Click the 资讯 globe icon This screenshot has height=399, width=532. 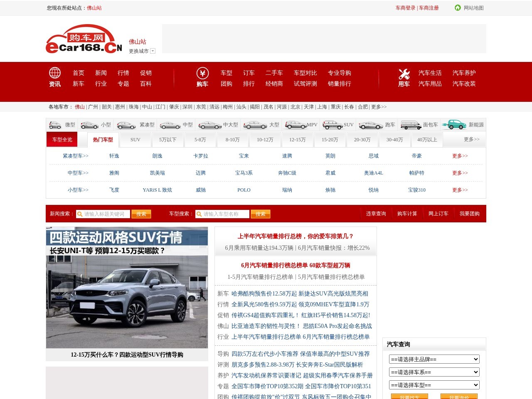(x=55, y=73)
